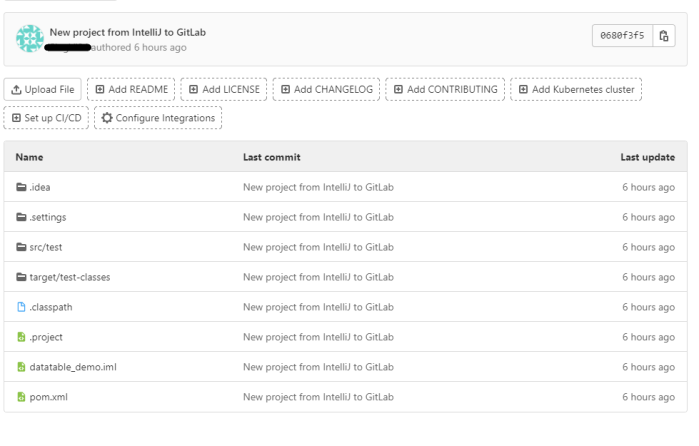The width and height of the screenshot is (699, 446).
Task: Open the target/test-classes folder
Action: 70,277
